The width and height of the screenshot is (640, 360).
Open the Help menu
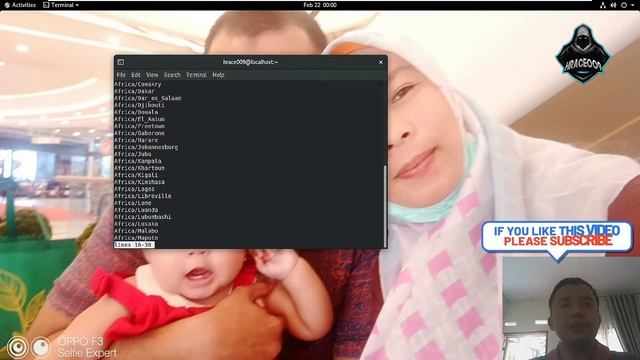[218, 75]
